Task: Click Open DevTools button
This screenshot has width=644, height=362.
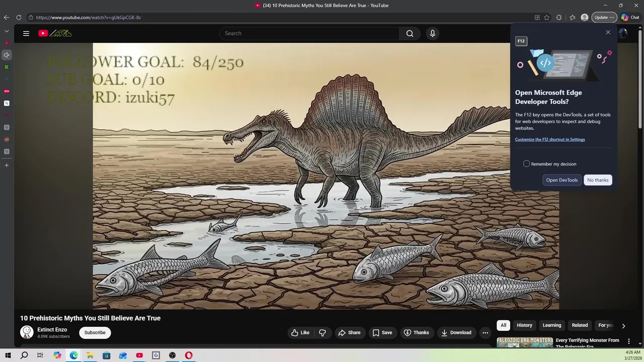Action: click(x=562, y=180)
